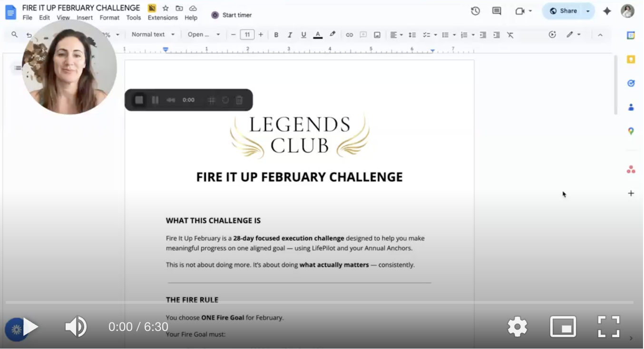The height and width of the screenshot is (349, 644).
Task: Open the Format menu
Action: (x=109, y=18)
